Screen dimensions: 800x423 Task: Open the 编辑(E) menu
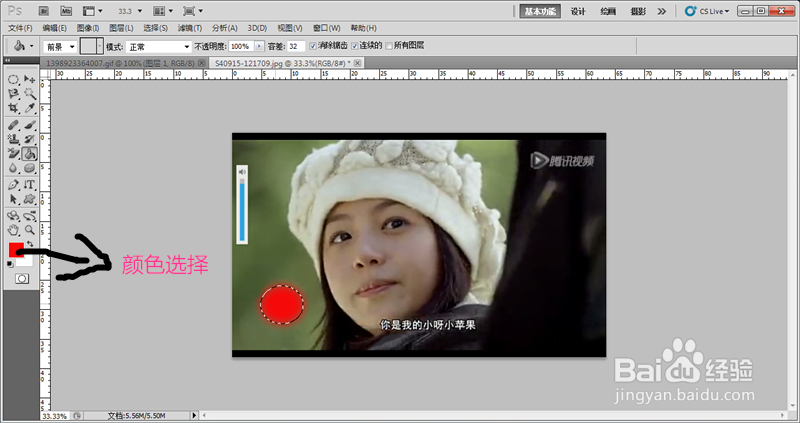click(x=55, y=28)
